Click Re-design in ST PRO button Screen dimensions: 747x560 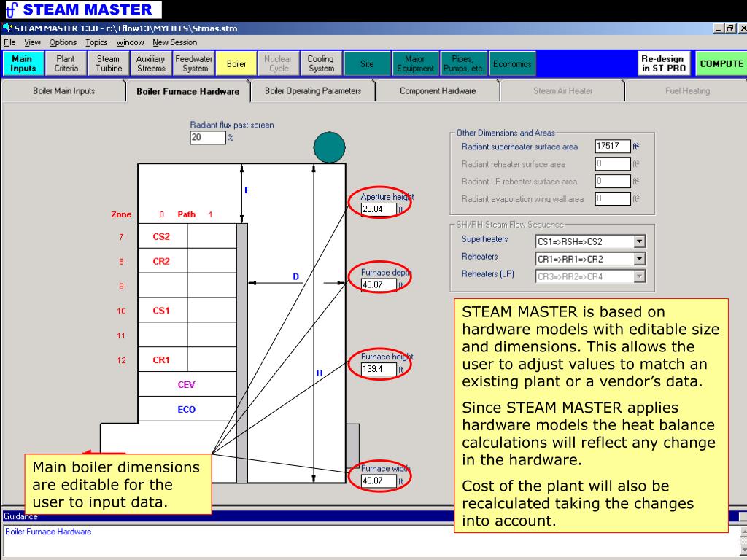[x=664, y=63]
